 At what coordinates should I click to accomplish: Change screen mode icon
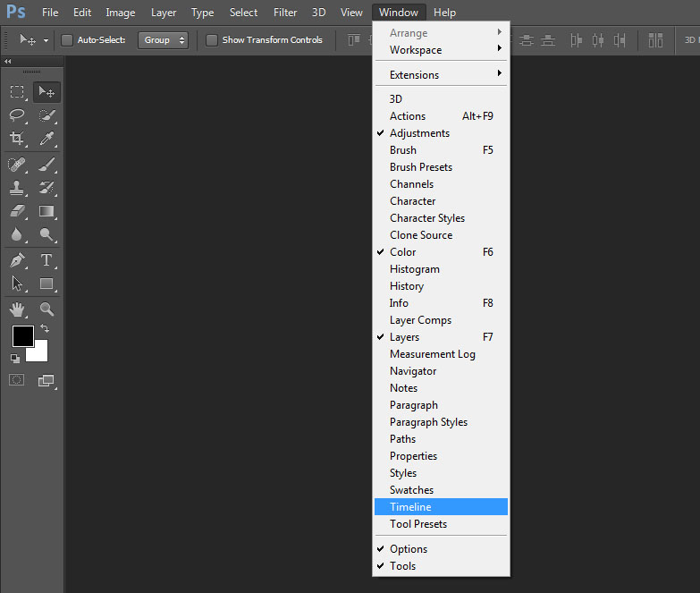[x=46, y=380]
